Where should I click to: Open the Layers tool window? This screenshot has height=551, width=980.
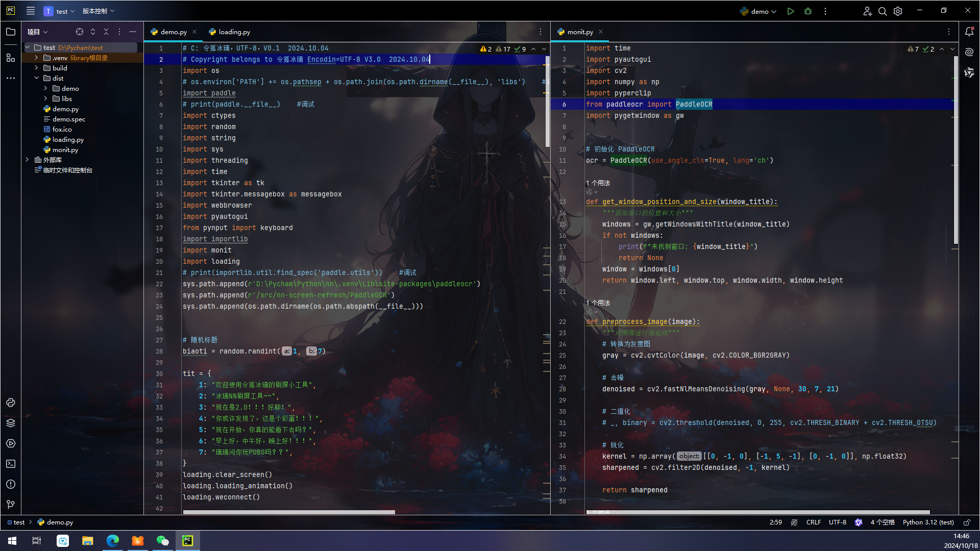point(11,423)
